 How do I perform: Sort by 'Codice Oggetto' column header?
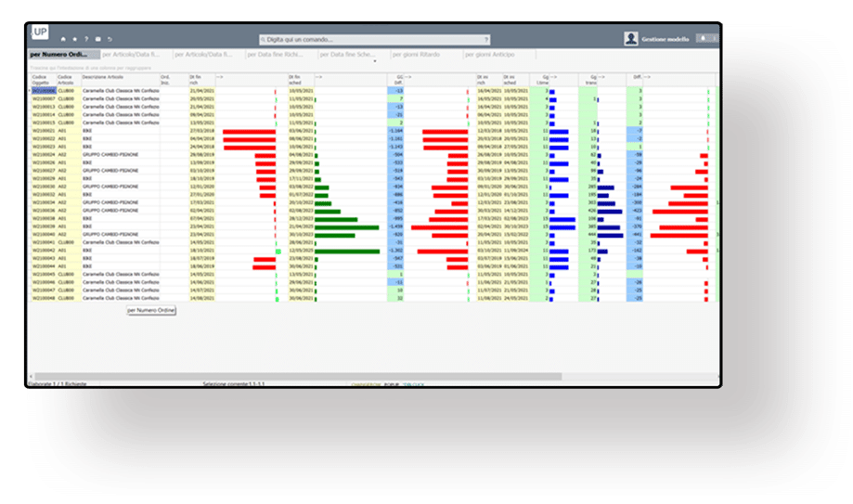pos(43,80)
